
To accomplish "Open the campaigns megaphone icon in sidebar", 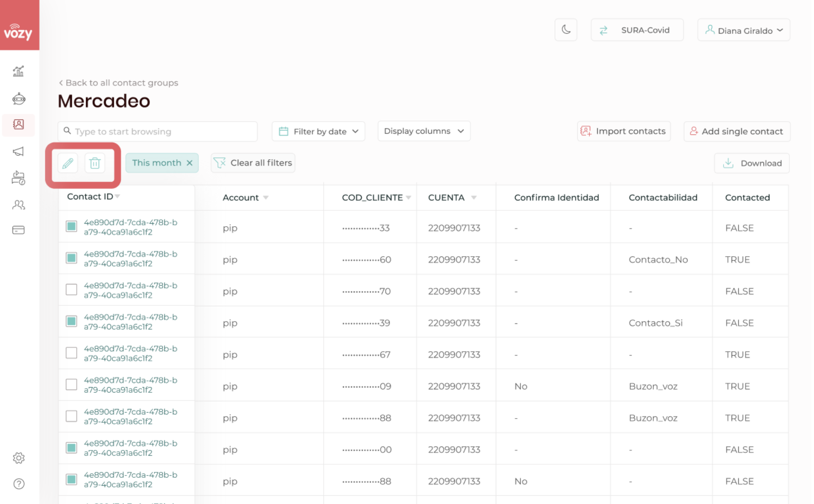I will [18, 151].
